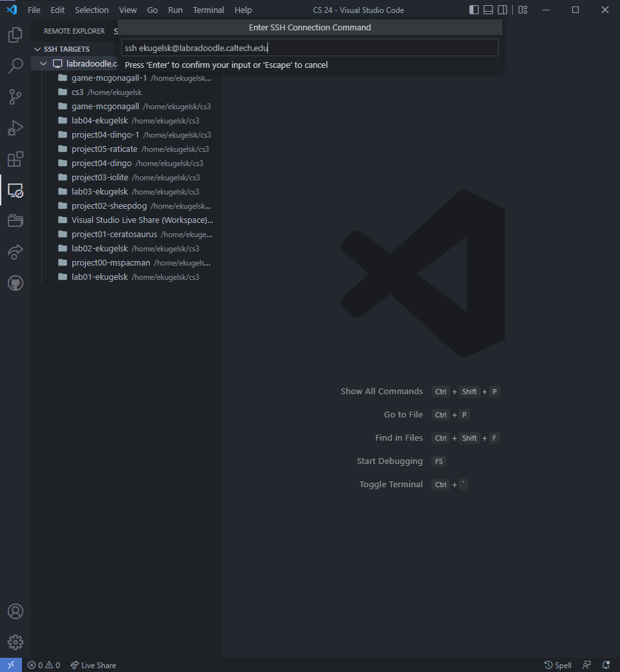Click Live Share in the status bar
Screen dimensions: 620x672
93,665
